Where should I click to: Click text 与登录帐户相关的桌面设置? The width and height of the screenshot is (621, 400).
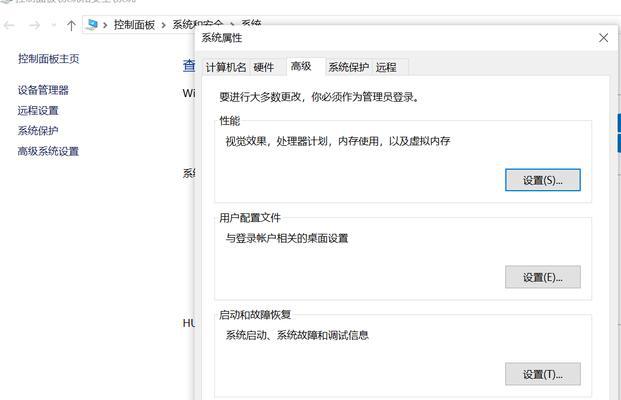(287, 238)
